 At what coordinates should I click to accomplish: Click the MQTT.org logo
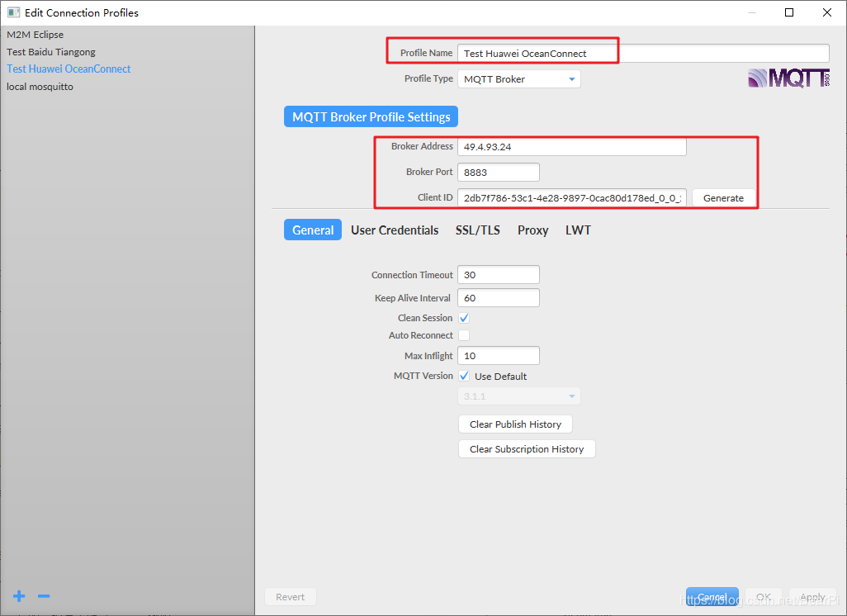[788, 78]
